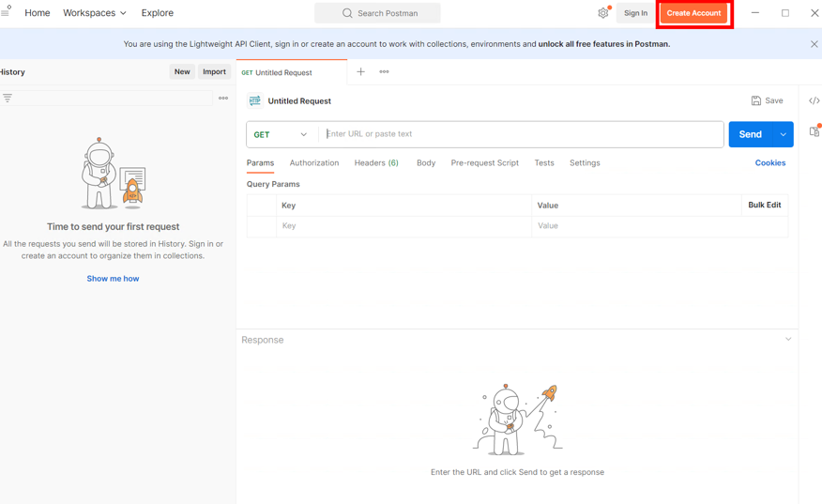The image size is (822, 504).
Task: Dismiss the lightweight client banner
Action: click(814, 44)
